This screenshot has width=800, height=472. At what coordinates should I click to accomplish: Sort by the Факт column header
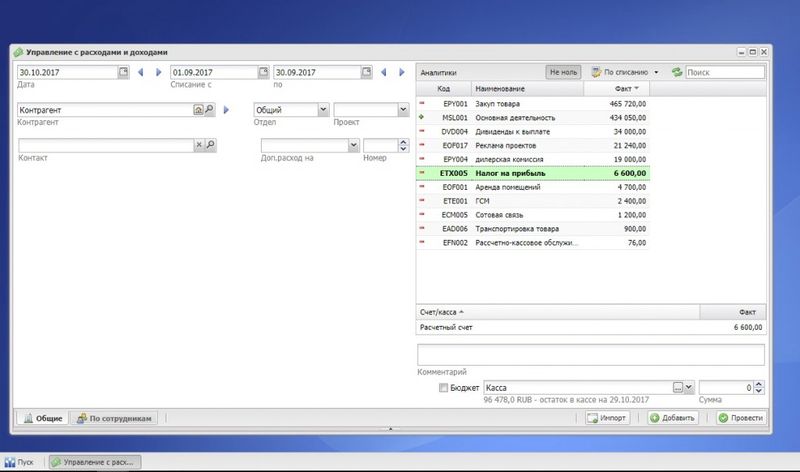tap(616, 89)
